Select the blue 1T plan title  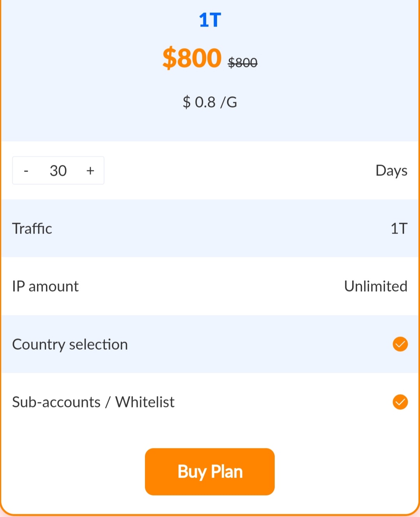pyautogui.click(x=210, y=20)
